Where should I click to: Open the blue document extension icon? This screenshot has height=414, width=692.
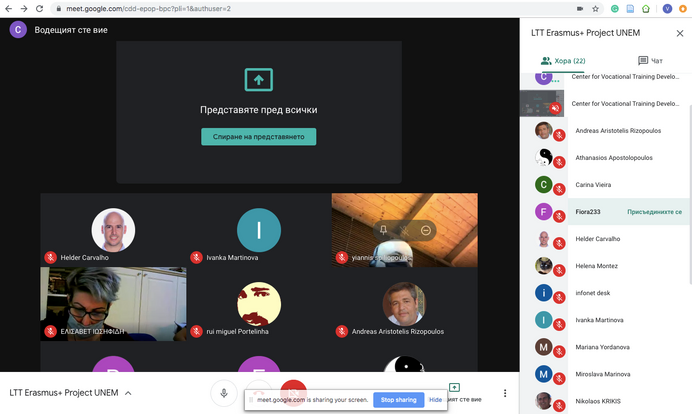630,8
